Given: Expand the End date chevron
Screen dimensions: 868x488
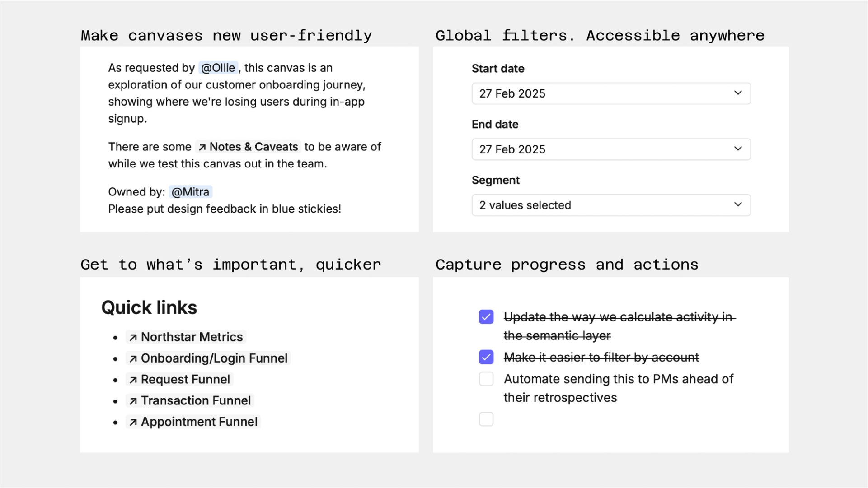Looking at the screenshot, I should pyautogui.click(x=737, y=149).
